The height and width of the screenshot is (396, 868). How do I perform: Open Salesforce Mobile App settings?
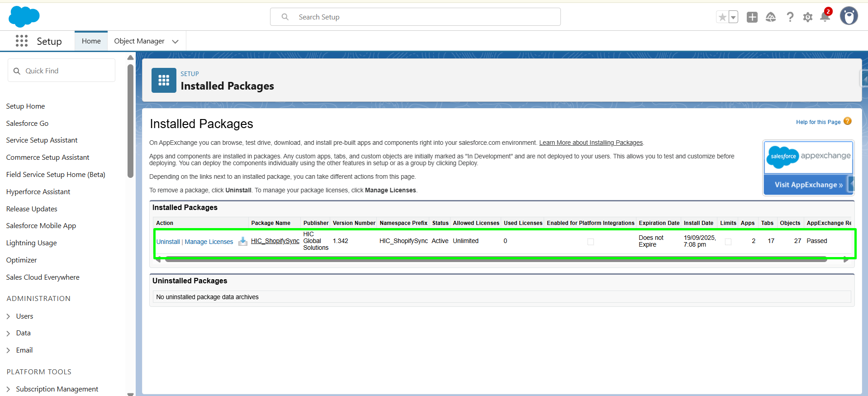pos(41,226)
